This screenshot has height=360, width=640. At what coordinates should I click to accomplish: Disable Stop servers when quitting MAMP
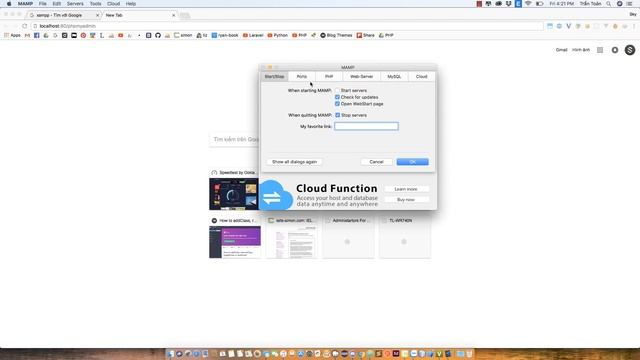[x=337, y=115]
